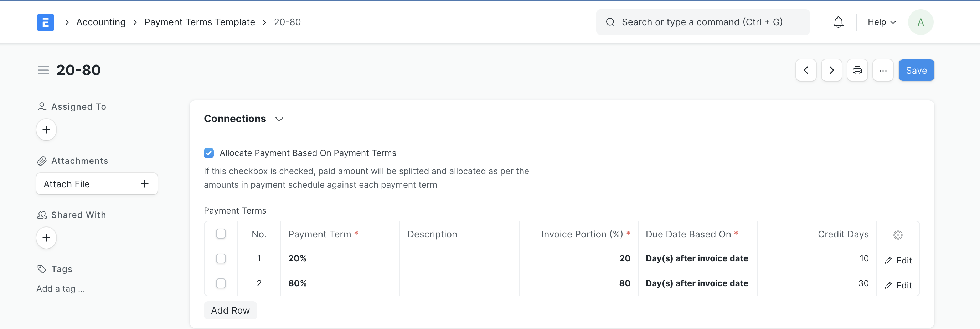Uncheck Allocate Payment Based On Payment Terms
The image size is (980, 329).
click(209, 153)
